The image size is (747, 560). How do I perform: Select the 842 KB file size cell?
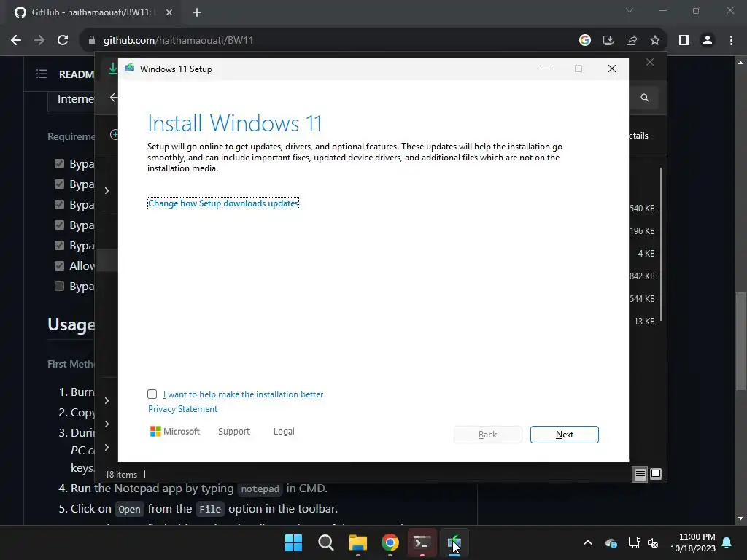pyautogui.click(x=642, y=276)
